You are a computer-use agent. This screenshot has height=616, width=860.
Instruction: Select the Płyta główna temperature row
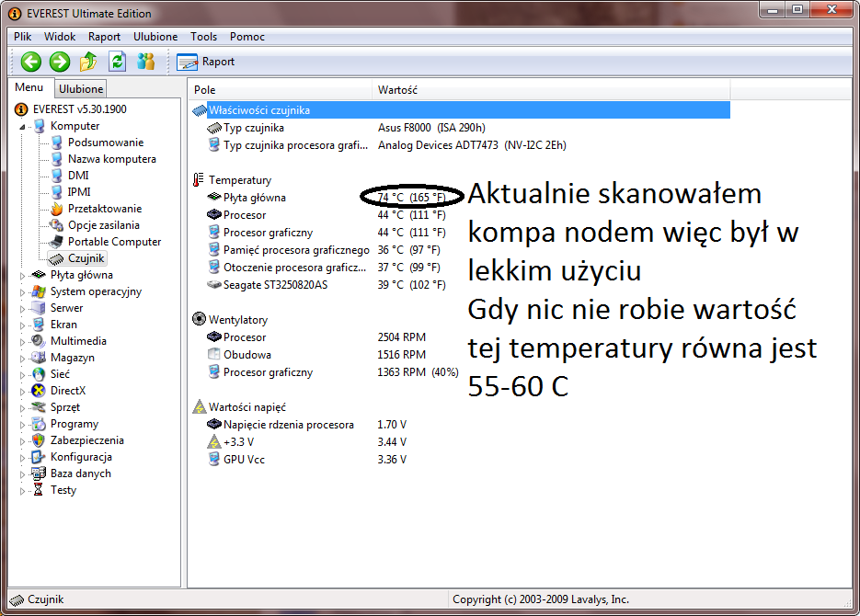[460, 198]
